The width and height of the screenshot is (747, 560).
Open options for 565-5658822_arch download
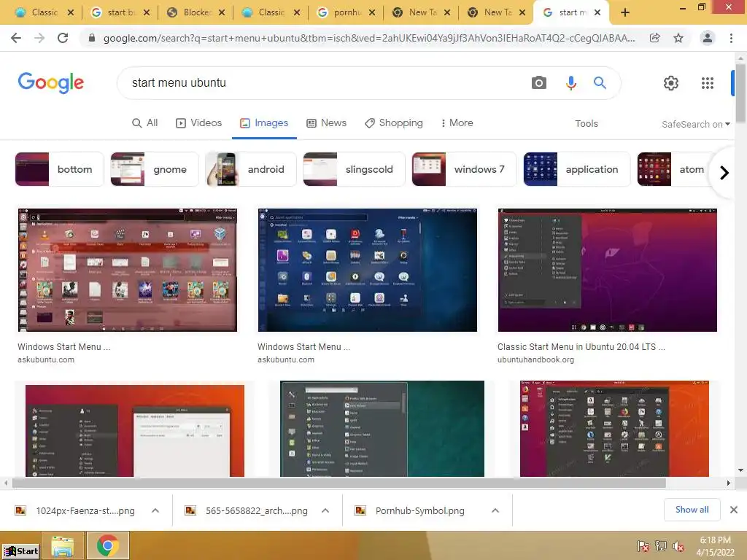[x=325, y=510]
